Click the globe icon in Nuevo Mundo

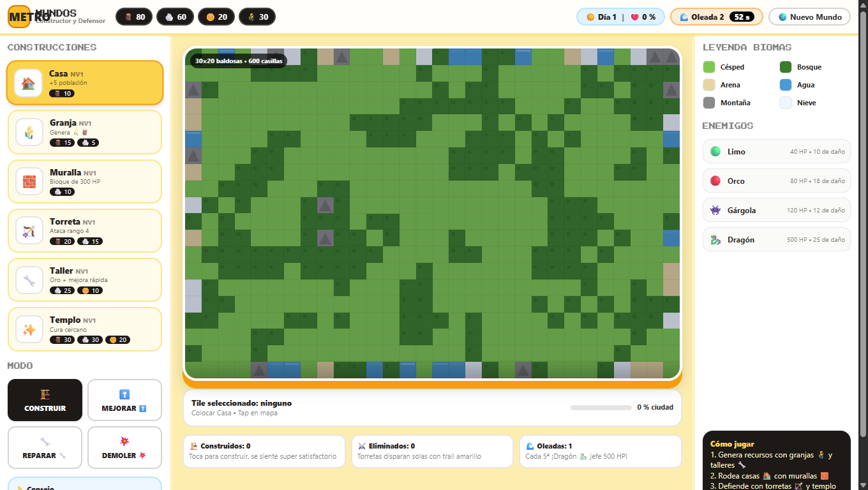pos(782,17)
